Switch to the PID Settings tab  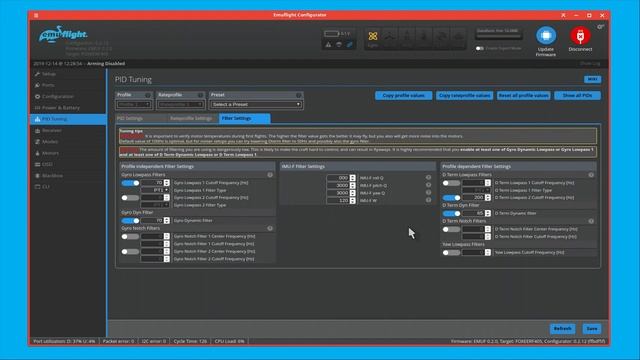click(x=130, y=118)
